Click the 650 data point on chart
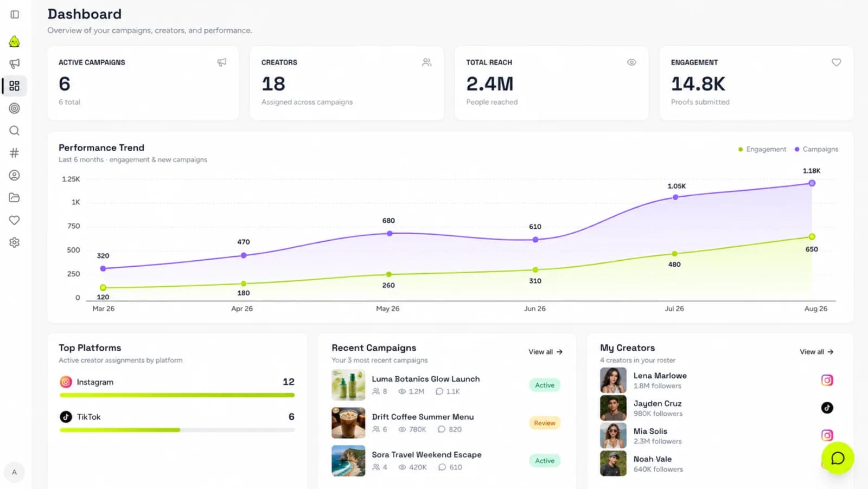868x489 pixels. tap(812, 237)
